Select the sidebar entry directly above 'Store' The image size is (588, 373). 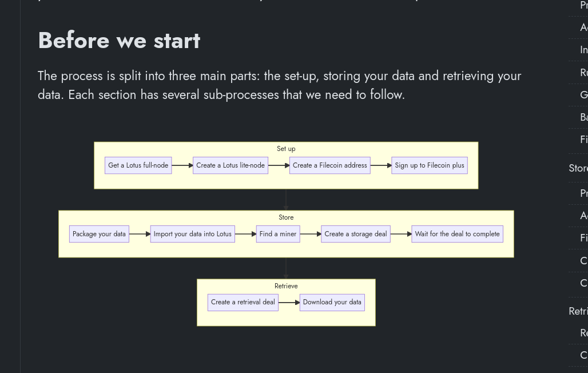[582, 139]
